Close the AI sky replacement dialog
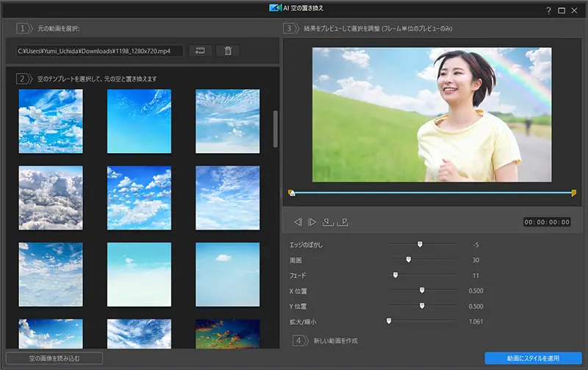 coord(574,10)
